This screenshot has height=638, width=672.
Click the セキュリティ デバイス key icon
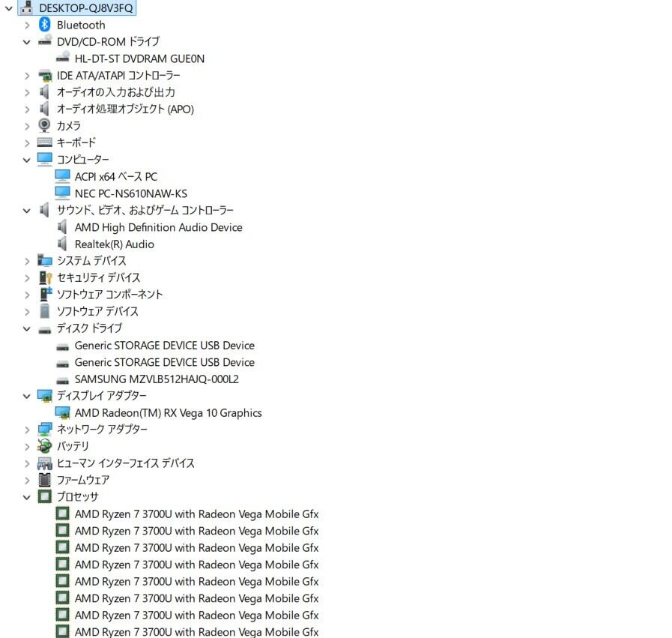pyautogui.click(x=44, y=277)
